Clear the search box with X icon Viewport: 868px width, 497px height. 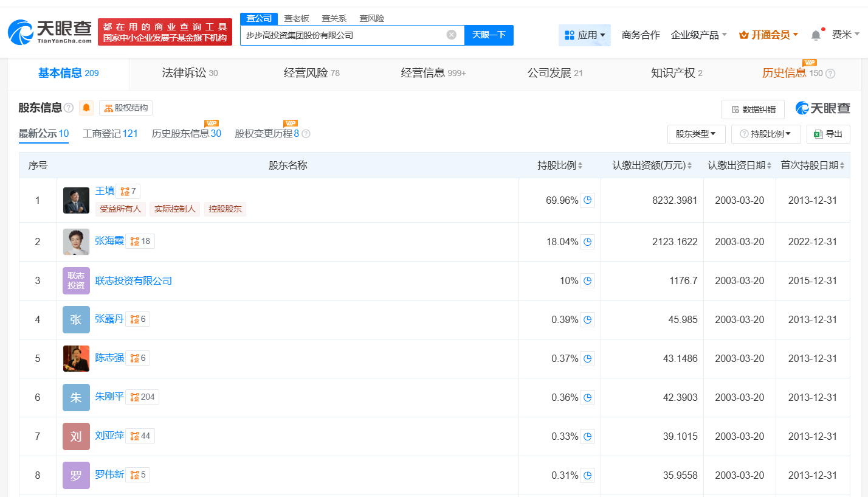[x=451, y=35]
